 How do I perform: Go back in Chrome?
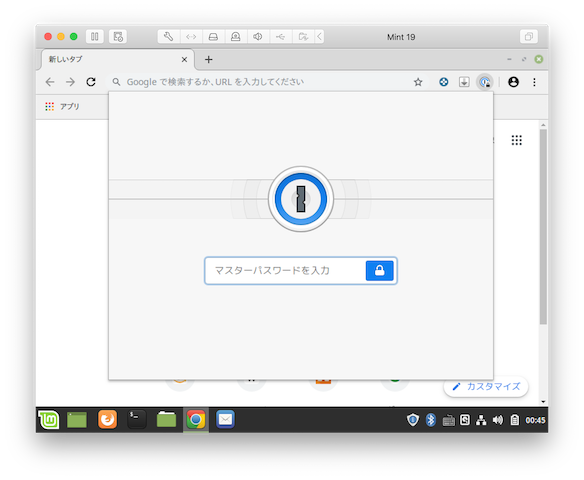click(50, 82)
